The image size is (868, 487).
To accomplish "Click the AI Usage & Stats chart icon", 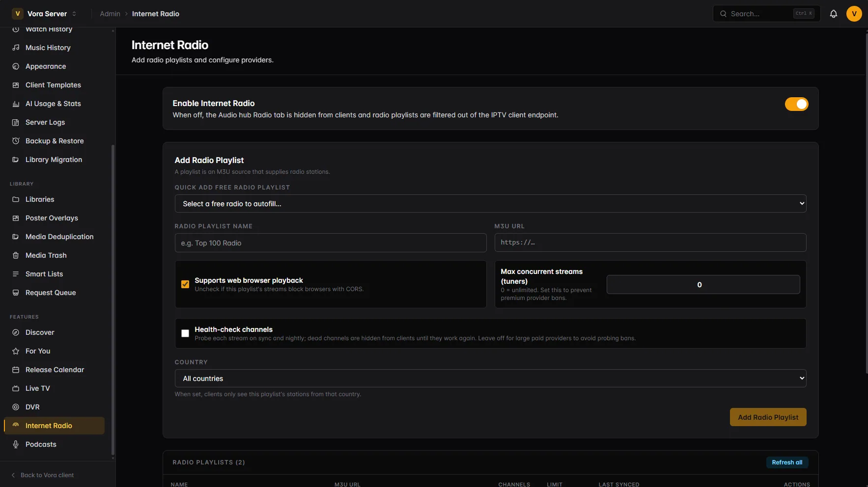I will 16,104.
